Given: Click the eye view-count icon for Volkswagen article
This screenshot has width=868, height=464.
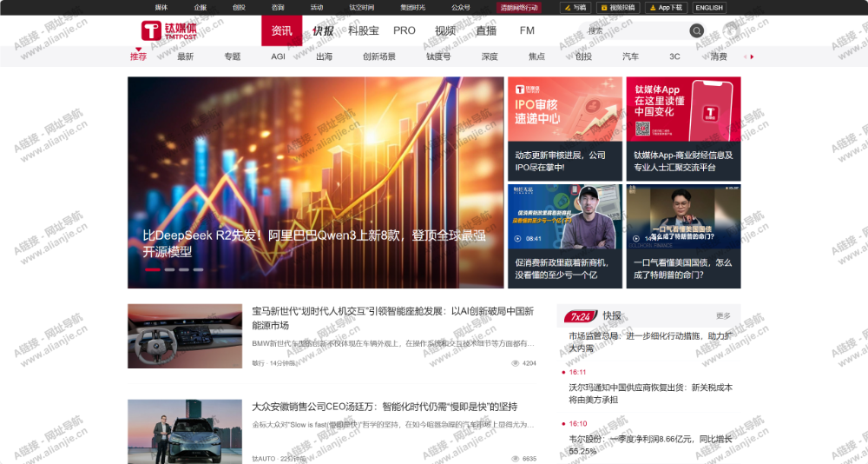Looking at the screenshot, I should (515, 459).
